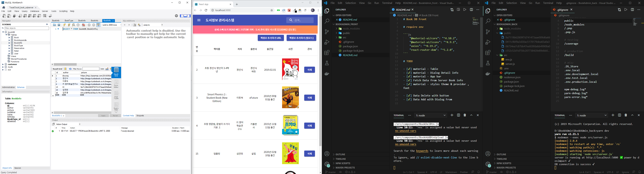
Task: Kill terminal with trash icon in BookAdmin_front
Action: coord(465,115)
